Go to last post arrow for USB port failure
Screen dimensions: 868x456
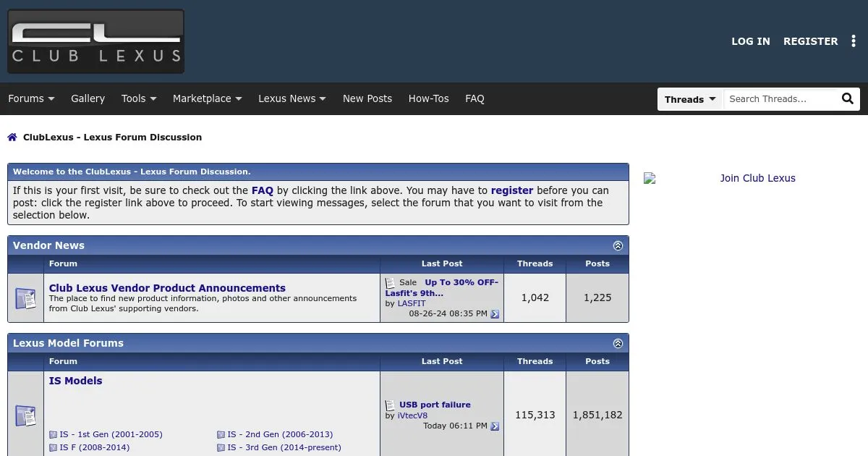pos(495,426)
